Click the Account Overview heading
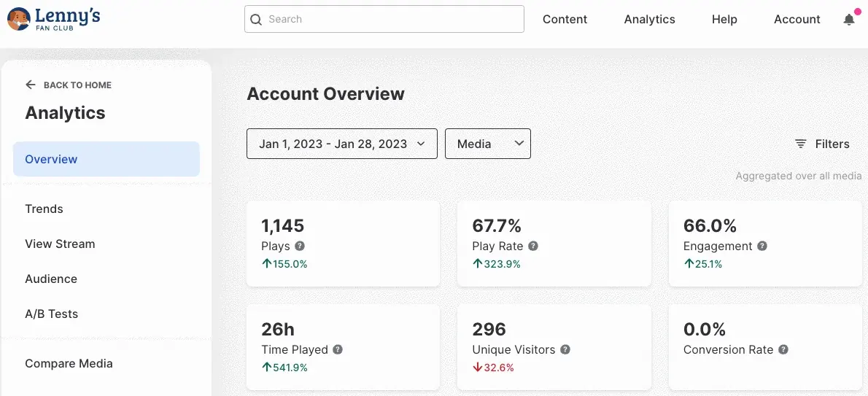 click(325, 93)
